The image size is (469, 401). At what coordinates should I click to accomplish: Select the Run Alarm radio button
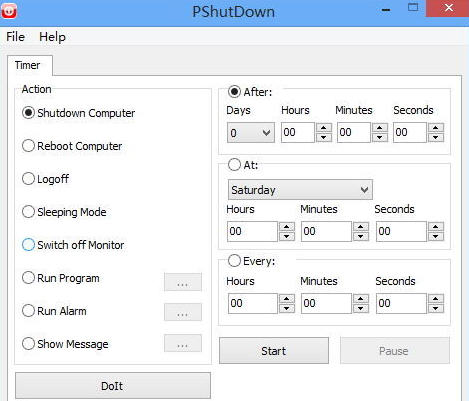click(28, 311)
